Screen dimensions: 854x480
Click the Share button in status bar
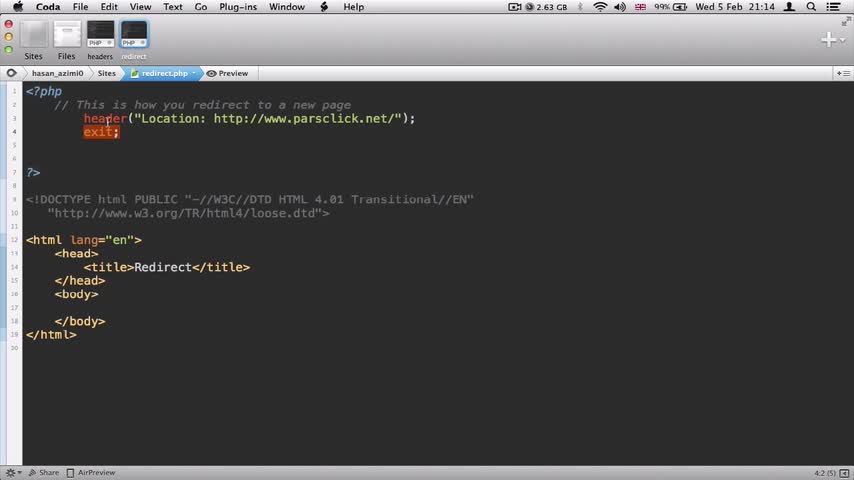click(x=44, y=473)
